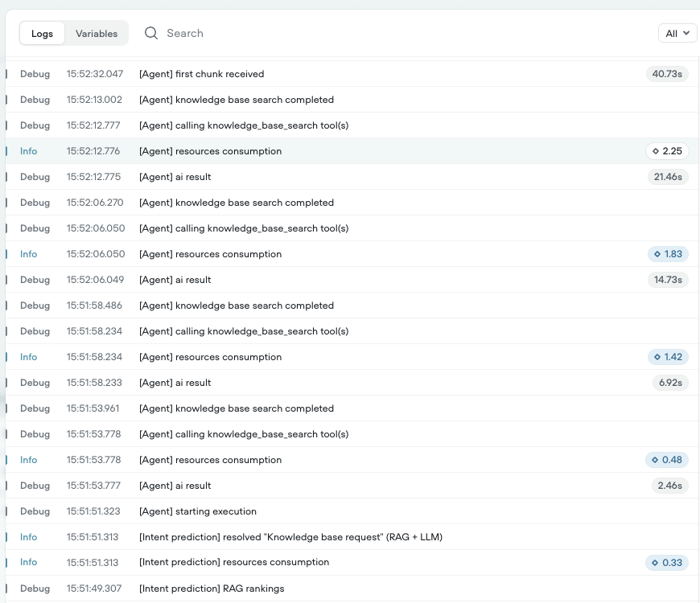Click the 40.73s duration badge
700x603 pixels.
pos(667,74)
